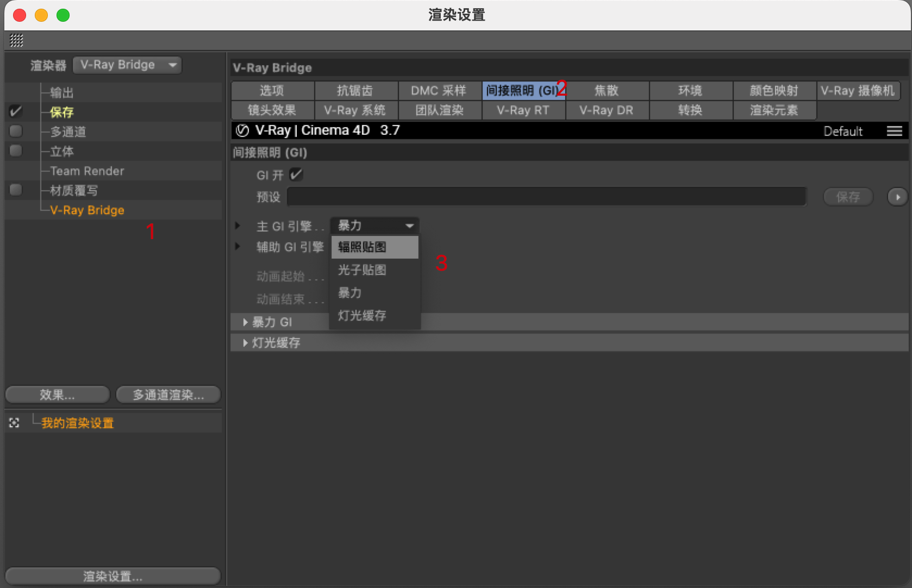Click the target icon beside 我的渲染设置

[14, 423]
